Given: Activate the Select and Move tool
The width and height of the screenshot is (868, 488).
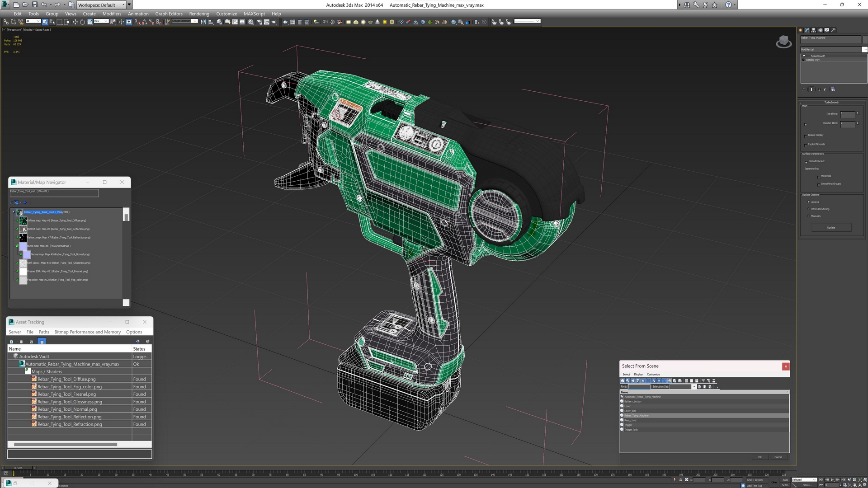Looking at the screenshot, I should pyautogui.click(x=75, y=21).
